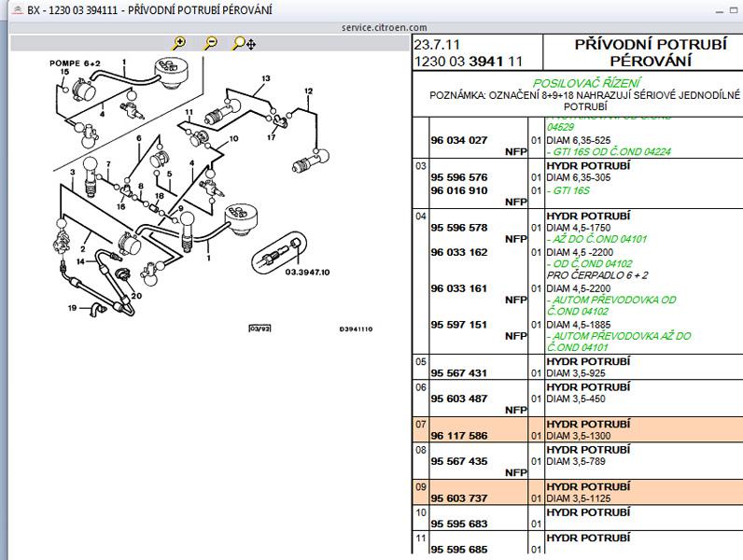Click the DIAM 3,5-789 description
Image resolution: width=743 pixels, height=560 pixels.
coord(576,461)
